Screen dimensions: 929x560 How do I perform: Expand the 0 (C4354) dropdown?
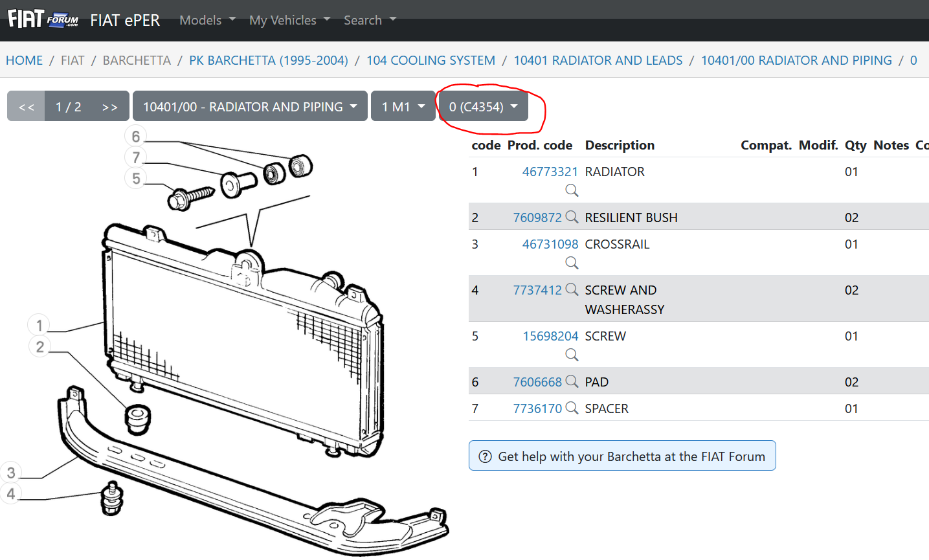tap(484, 107)
